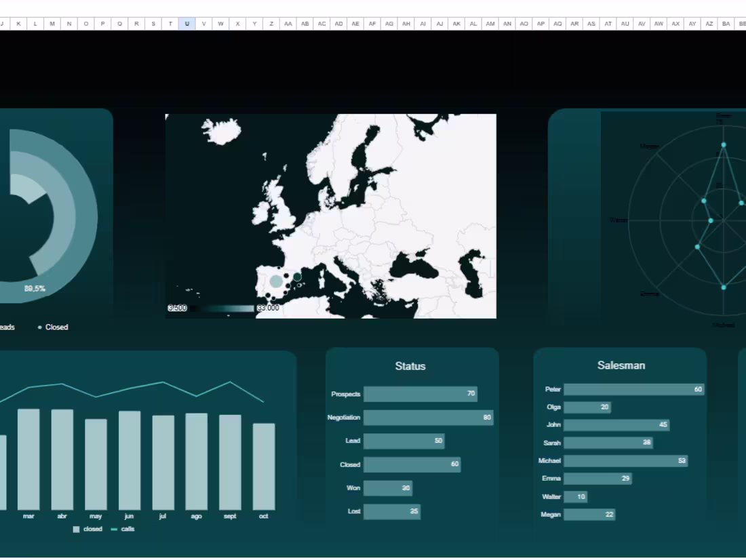Screen dimensions: 746x560
Task: Click the smaller bubble near the Balearic Islands
Action: click(297, 277)
